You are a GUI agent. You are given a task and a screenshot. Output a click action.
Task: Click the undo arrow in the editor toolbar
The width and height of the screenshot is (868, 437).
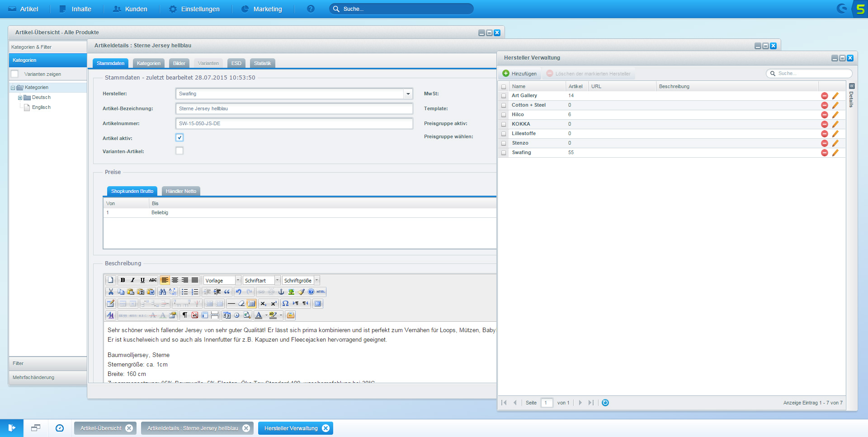coord(239,292)
